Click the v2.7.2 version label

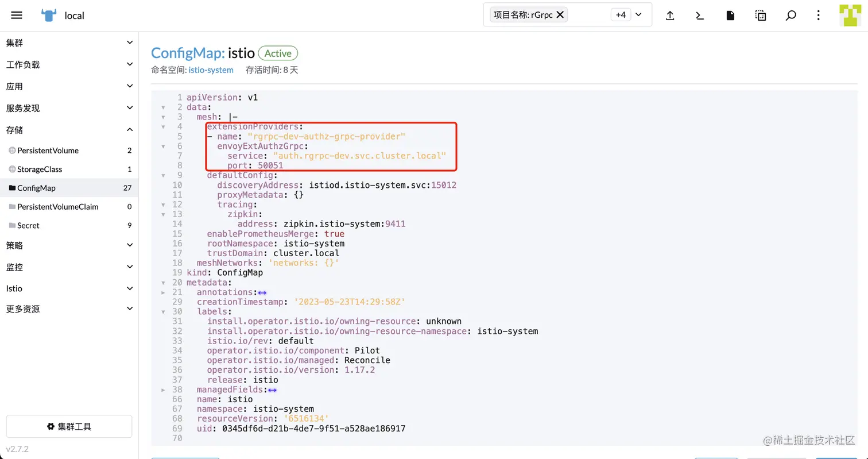point(17,448)
